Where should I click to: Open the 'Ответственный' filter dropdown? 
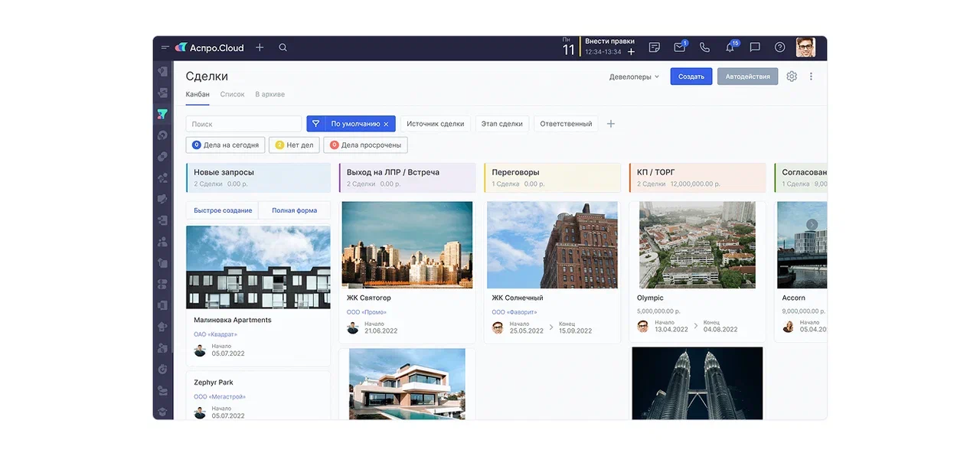(x=566, y=124)
